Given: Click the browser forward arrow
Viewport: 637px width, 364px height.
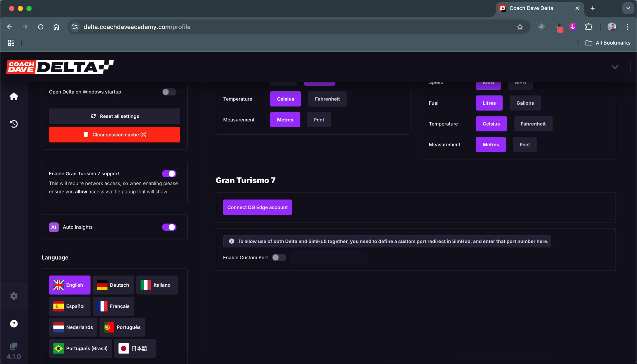Looking at the screenshot, I should coord(25,27).
